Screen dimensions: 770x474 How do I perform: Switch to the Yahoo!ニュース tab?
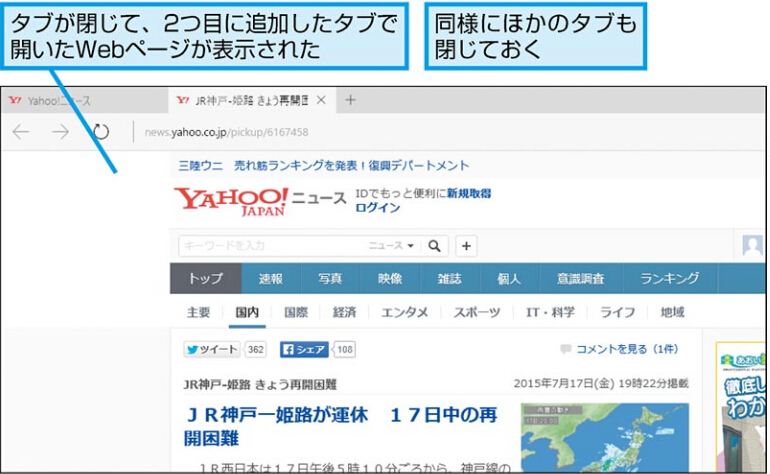(84, 101)
